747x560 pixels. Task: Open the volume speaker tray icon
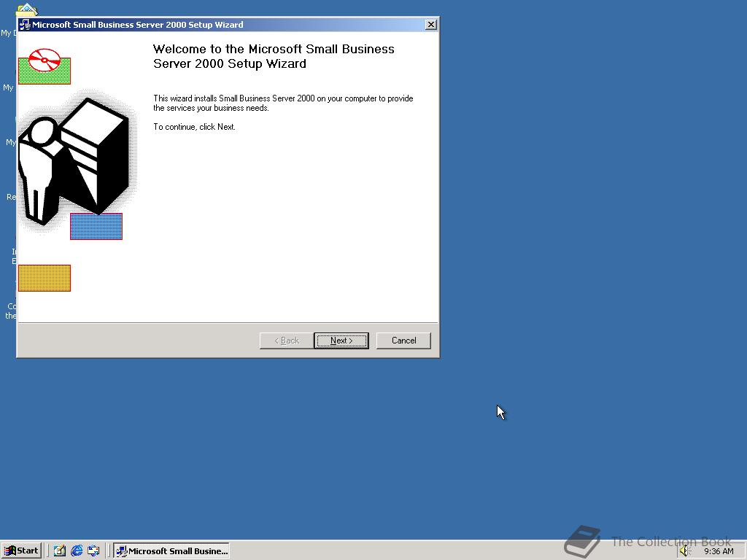pyautogui.click(x=685, y=551)
